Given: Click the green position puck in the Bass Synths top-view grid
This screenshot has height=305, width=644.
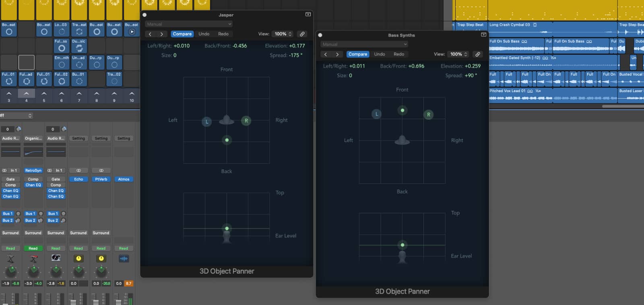Looking at the screenshot, I should pos(402,110).
